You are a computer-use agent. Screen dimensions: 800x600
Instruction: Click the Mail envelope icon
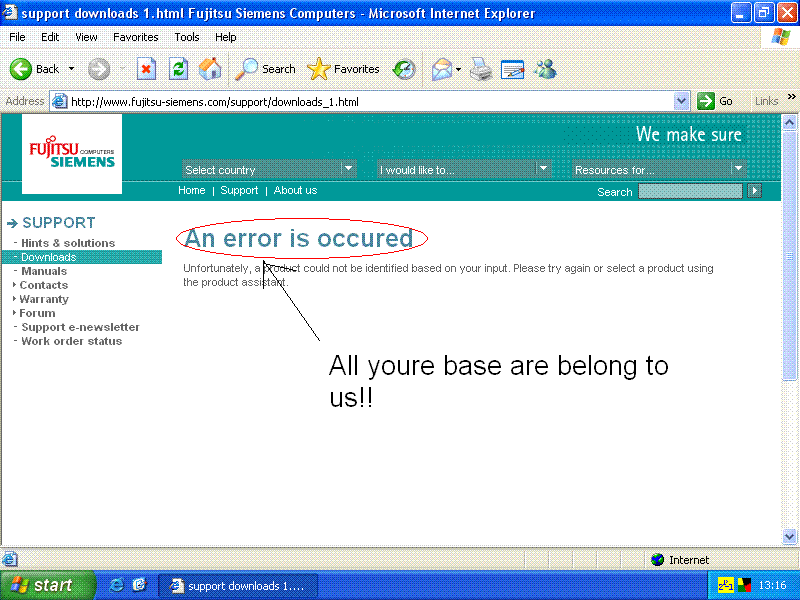(442, 69)
